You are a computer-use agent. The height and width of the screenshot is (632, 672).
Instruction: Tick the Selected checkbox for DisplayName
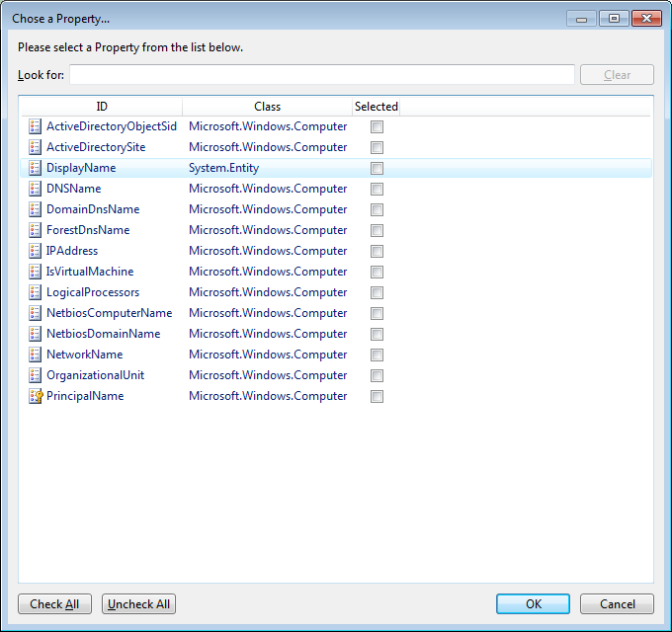coord(377,168)
